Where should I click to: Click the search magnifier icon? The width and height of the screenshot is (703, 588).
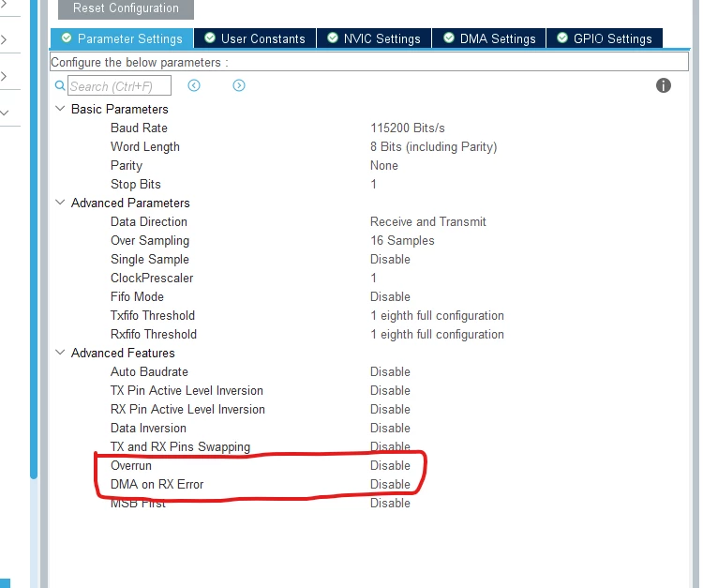60,85
